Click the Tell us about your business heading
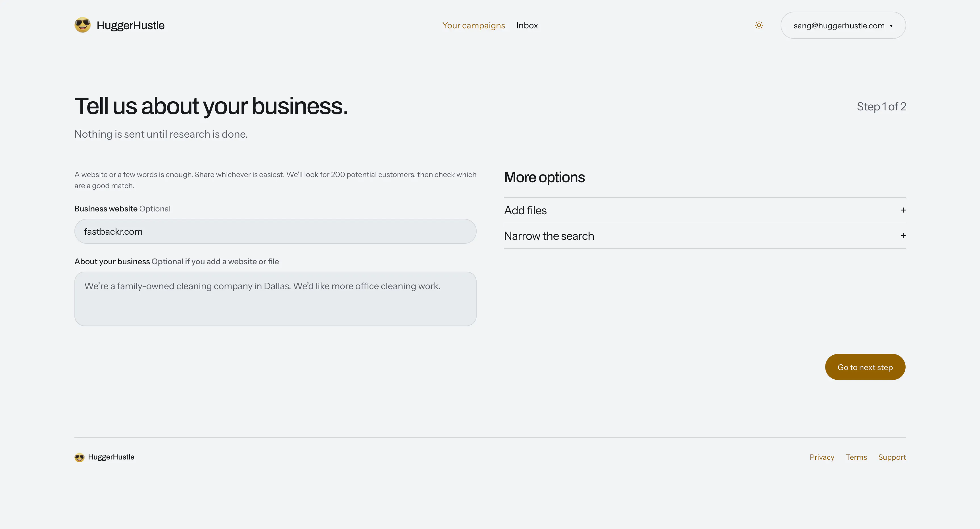 [211, 106]
